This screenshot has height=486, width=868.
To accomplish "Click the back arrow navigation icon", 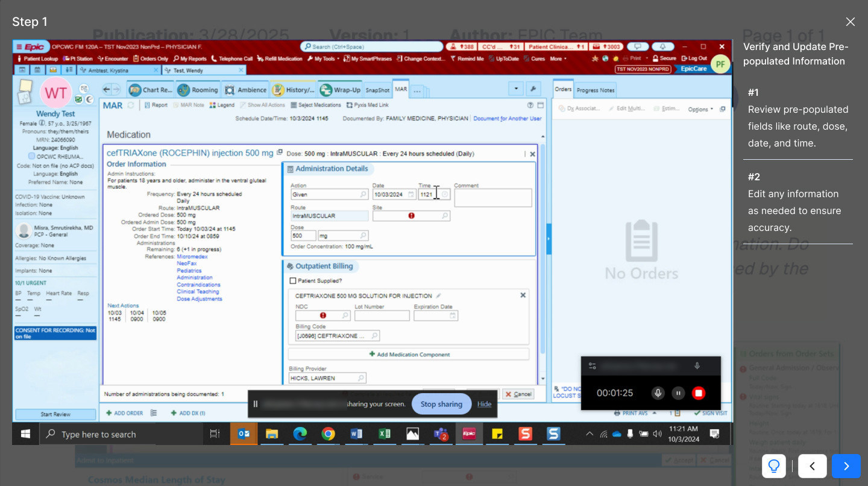I will coord(107,90).
